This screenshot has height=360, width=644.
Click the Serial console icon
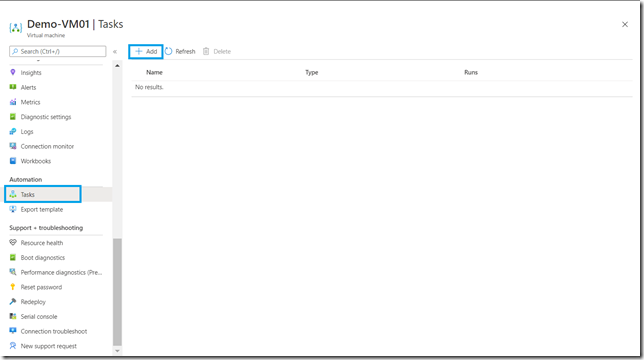click(x=13, y=316)
